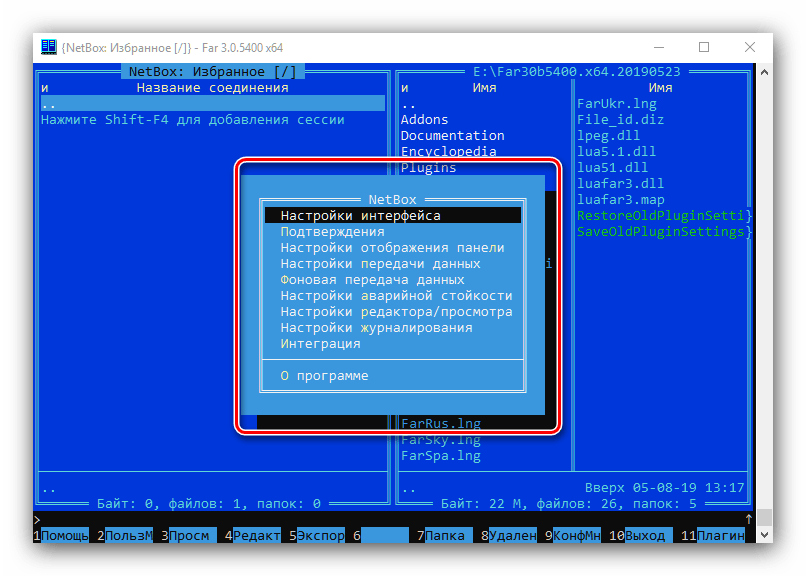This screenshot has width=806, height=576.
Task: Select the 'Documentation' folder in right panel
Action: [452, 135]
